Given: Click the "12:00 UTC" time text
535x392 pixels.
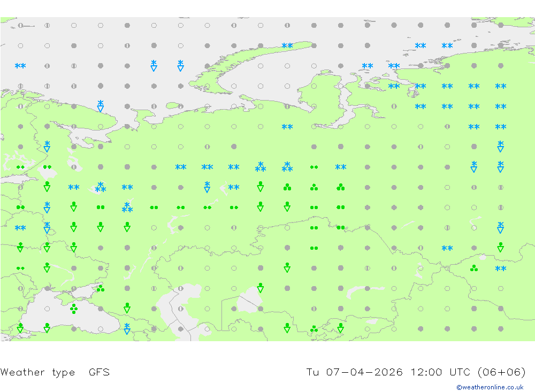Looking at the screenshot, I should 440,372.
